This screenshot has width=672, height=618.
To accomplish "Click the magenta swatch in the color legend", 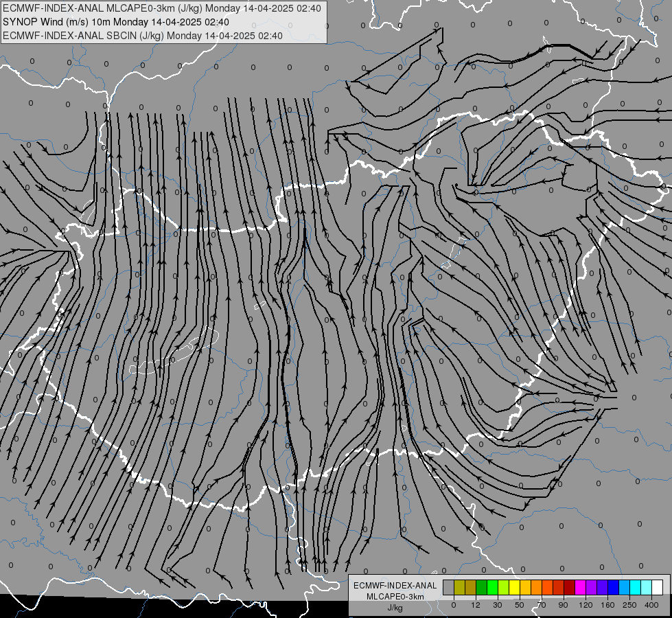I will [x=580, y=587].
